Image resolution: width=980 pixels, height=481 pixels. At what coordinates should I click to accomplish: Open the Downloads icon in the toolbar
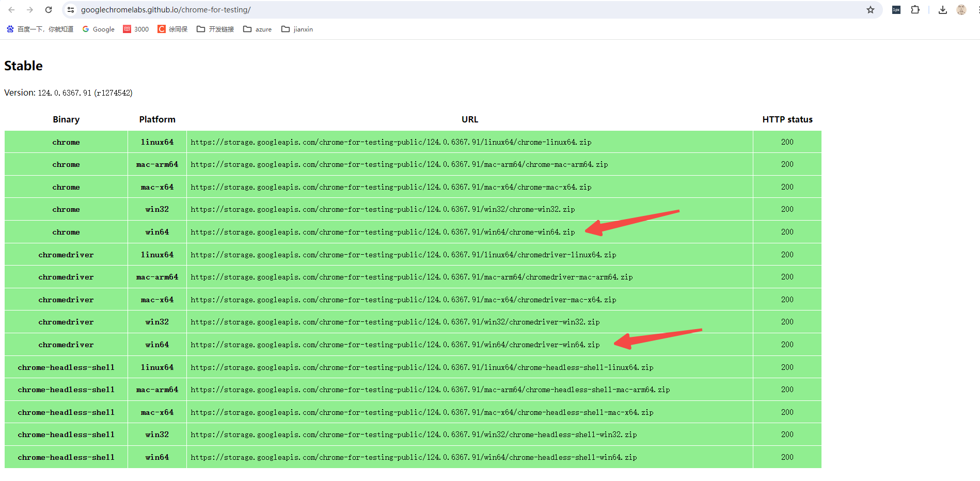(942, 9)
